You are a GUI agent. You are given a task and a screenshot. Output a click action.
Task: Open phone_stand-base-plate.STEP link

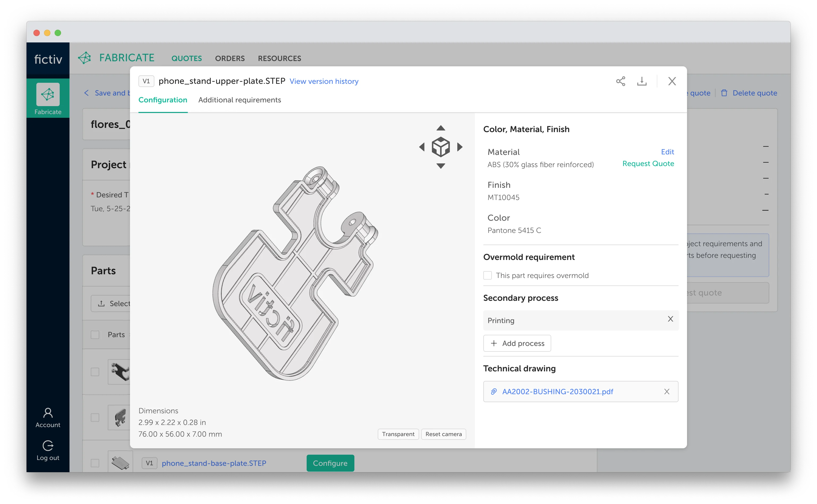point(214,463)
